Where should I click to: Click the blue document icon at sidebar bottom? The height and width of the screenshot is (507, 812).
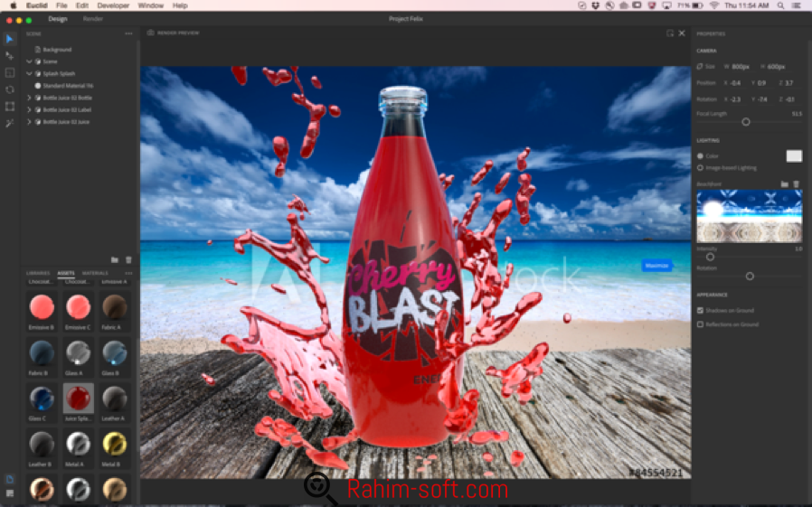point(9,479)
